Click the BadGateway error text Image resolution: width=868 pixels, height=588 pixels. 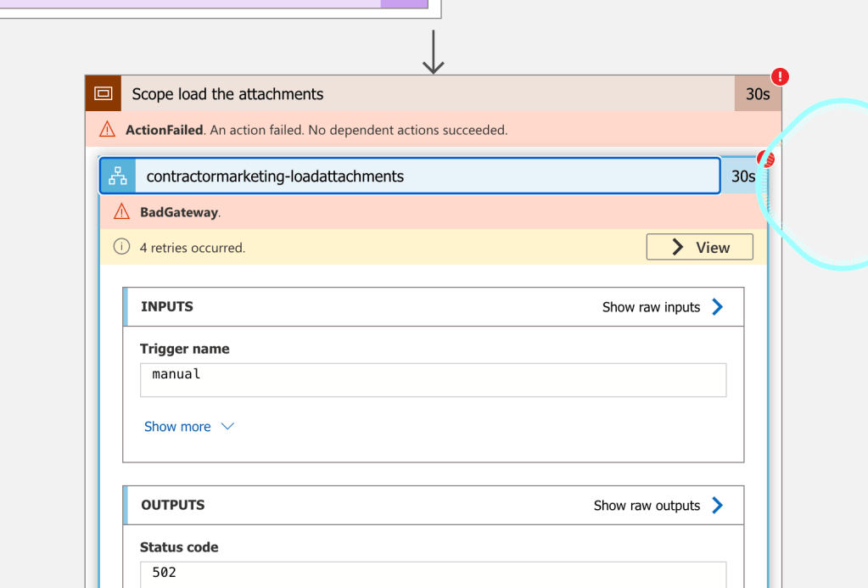click(x=180, y=212)
